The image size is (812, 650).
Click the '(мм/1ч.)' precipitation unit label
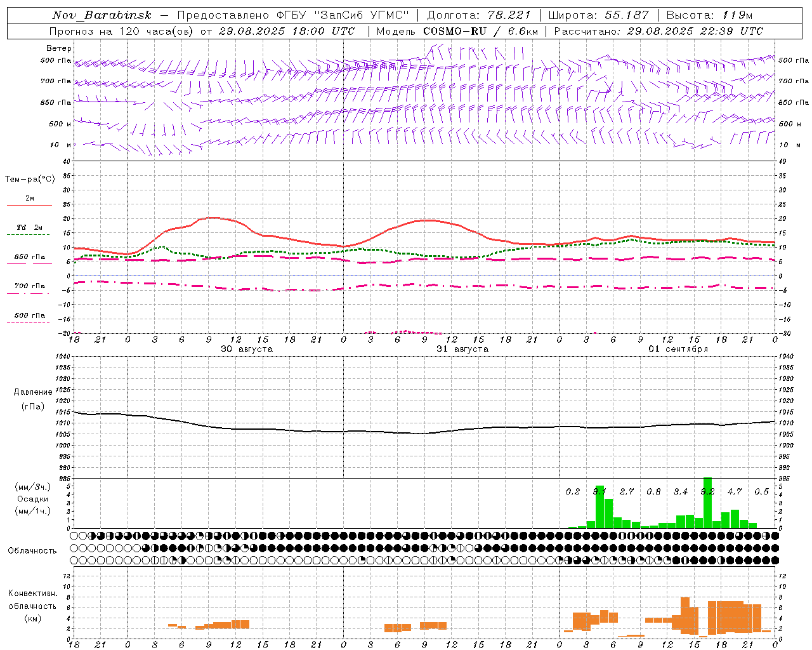click(32, 510)
